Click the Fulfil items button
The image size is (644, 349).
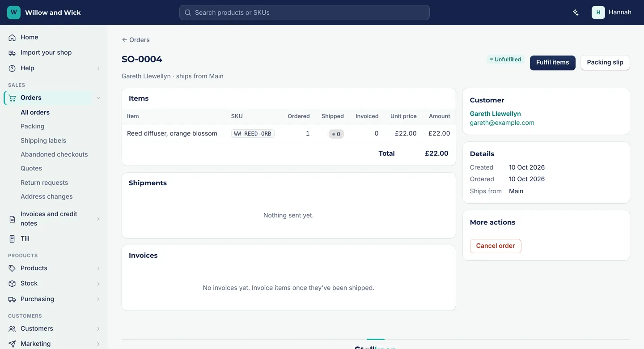553,63
